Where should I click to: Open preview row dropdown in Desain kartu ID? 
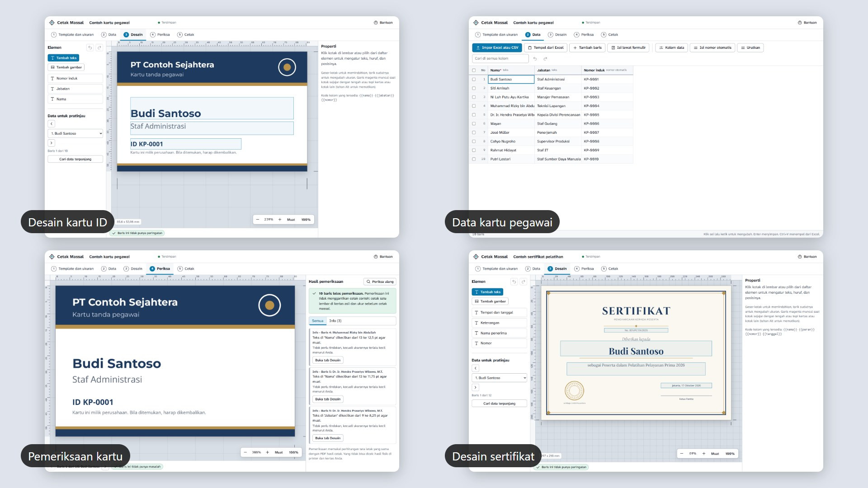[75, 133]
